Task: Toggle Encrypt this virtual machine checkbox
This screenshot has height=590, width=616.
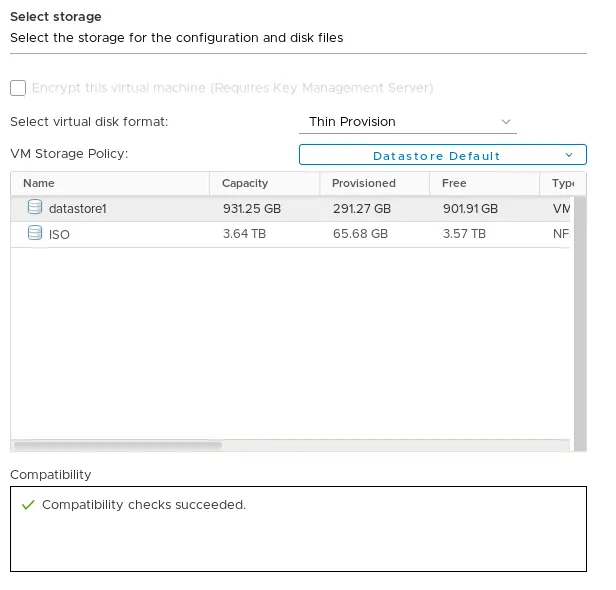Action: (x=18, y=88)
